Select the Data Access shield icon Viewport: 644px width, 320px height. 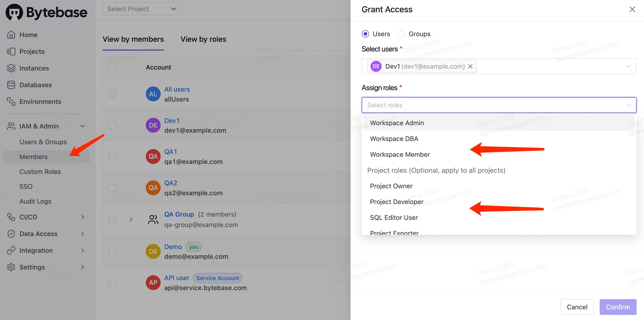tap(11, 234)
